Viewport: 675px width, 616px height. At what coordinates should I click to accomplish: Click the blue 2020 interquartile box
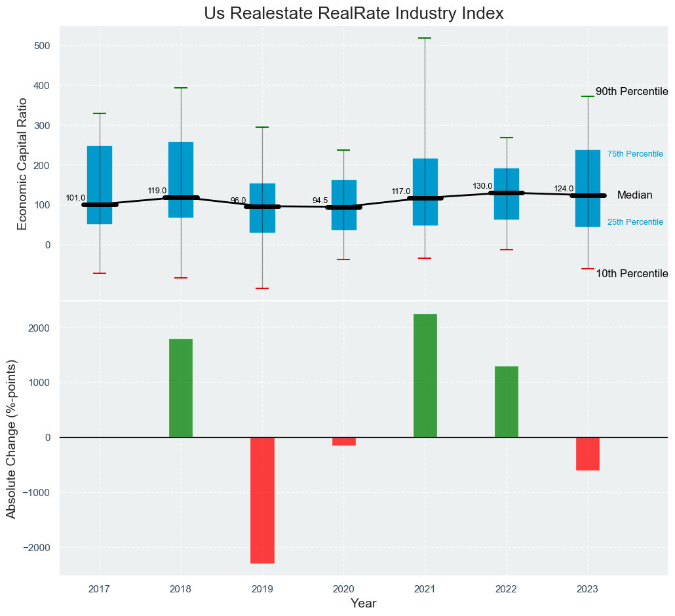click(x=343, y=205)
